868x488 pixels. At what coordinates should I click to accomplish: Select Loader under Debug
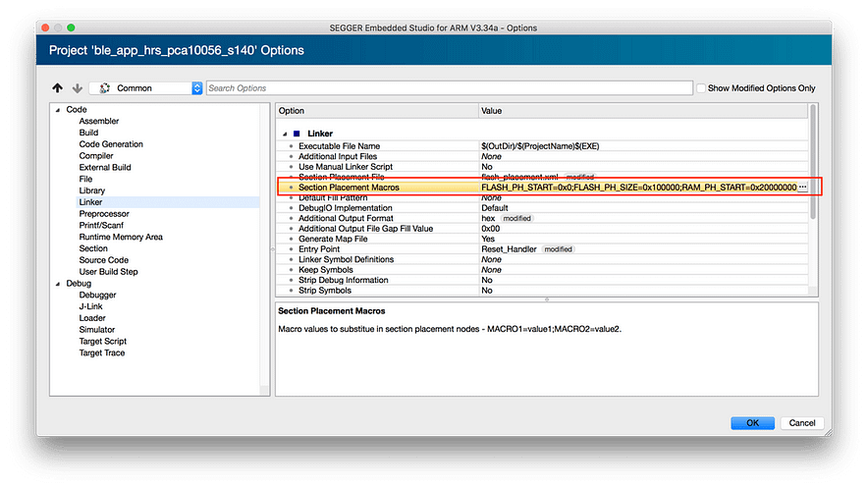click(92, 318)
